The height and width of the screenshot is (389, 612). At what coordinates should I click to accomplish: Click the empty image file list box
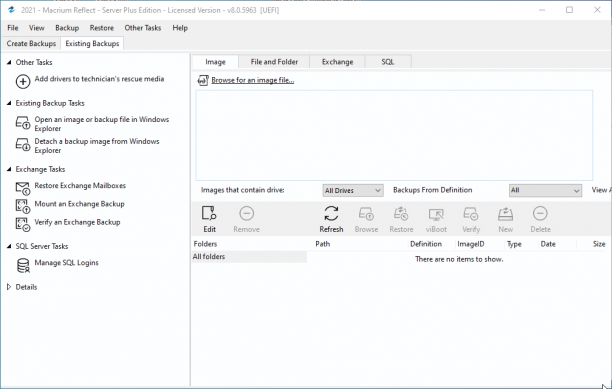(394, 135)
